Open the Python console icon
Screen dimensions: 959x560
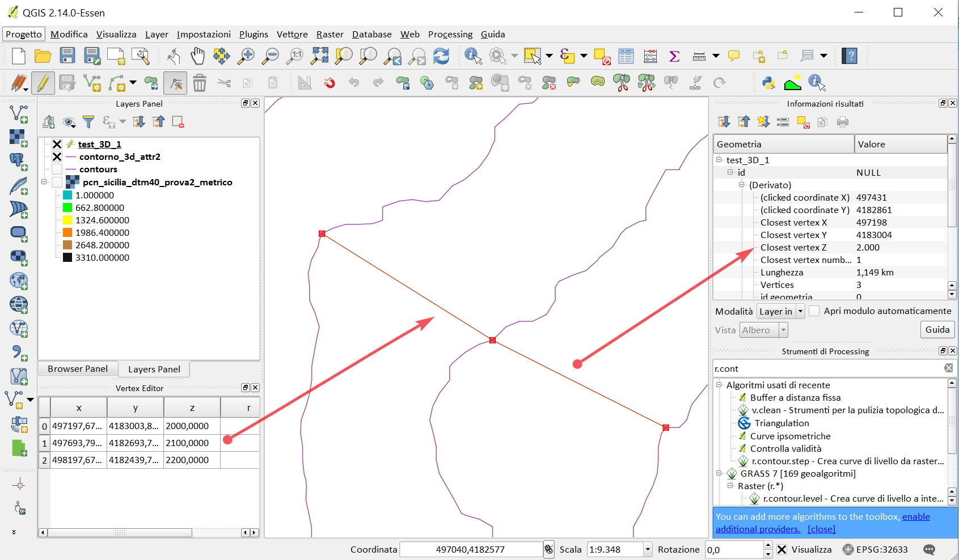(x=768, y=83)
